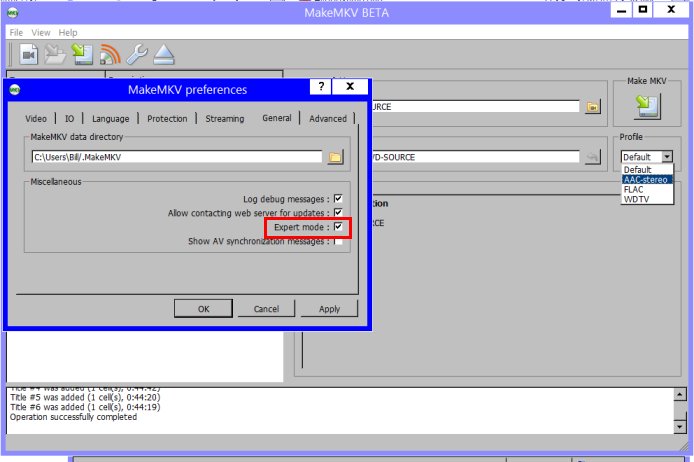Maximize the MakeMKV BETA window
This screenshot has height=462, width=694.
point(643,10)
